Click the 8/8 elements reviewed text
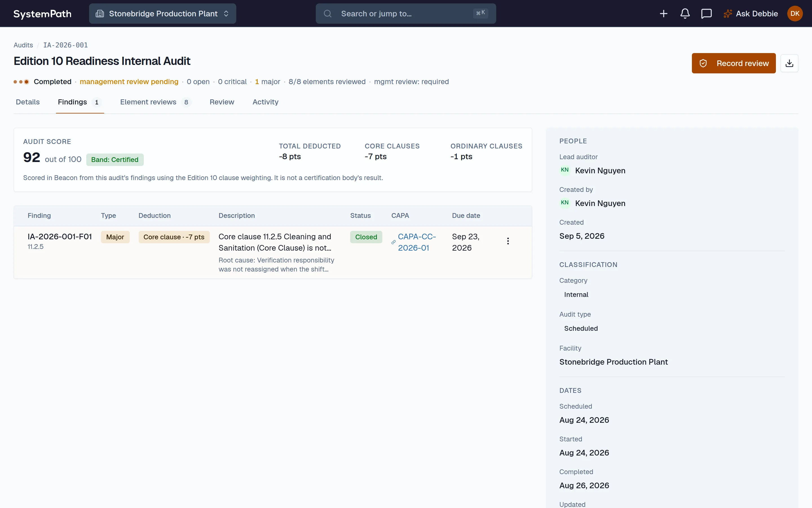Viewport: 812px width, 508px height. (x=327, y=82)
